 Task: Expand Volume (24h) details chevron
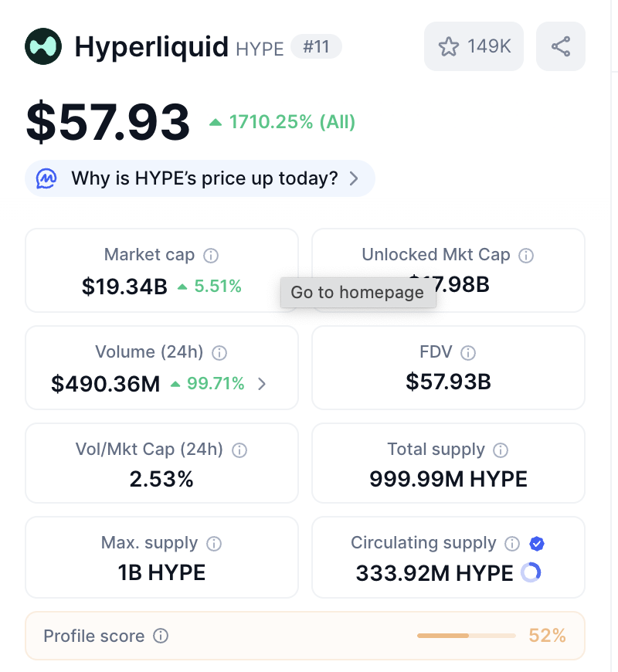pyautogui.click(x=261, y=384)
